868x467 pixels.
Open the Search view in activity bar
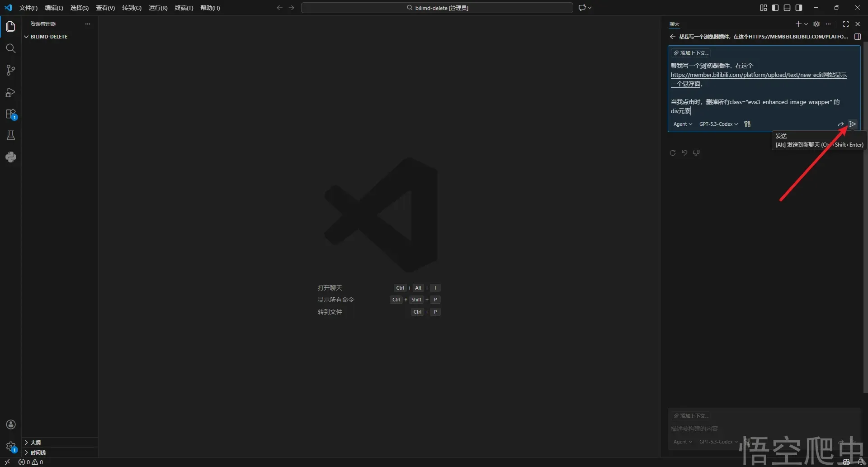tap(10, 48)
